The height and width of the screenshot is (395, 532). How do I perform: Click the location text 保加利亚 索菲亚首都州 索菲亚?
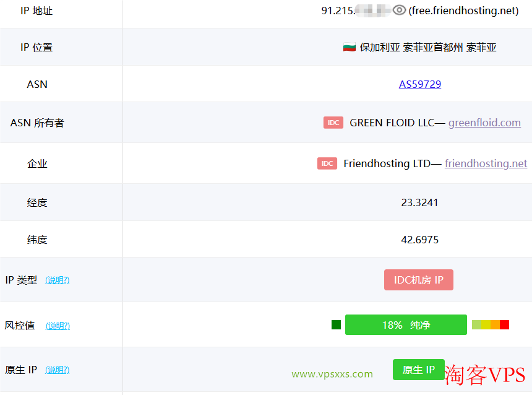tap(428, 47)
